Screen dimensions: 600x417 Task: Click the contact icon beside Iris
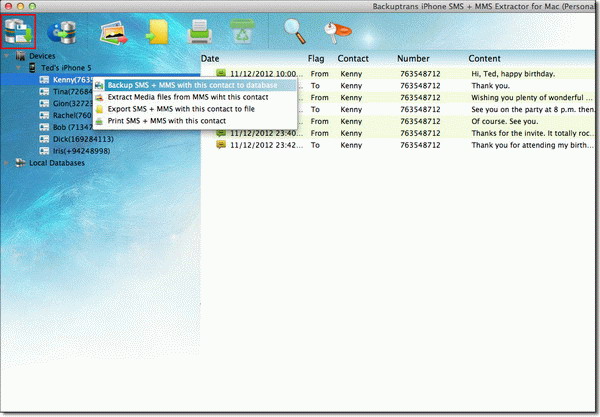(x=44, y=151)
